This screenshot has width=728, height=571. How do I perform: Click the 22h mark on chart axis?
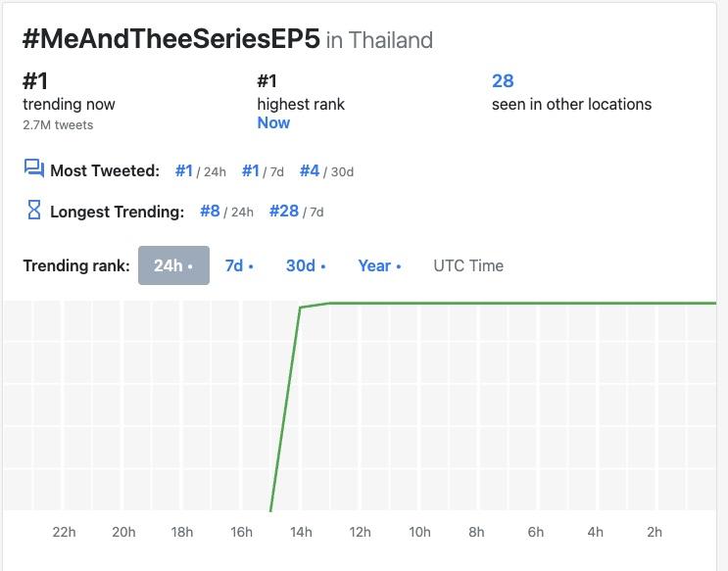[x=64, y=532]
